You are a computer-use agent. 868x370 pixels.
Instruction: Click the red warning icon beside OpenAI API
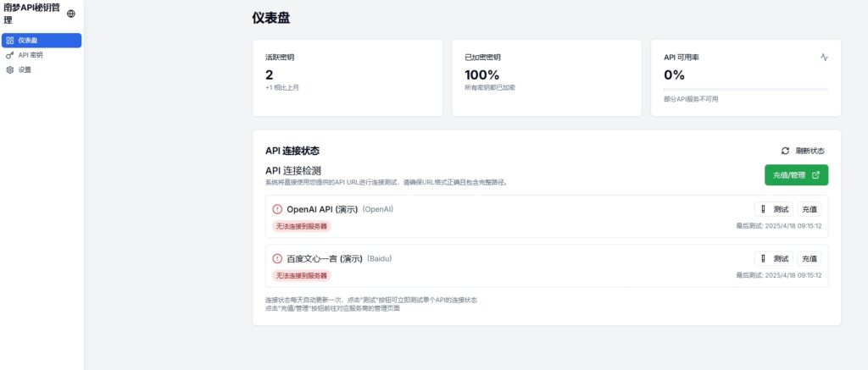[277, 209]
